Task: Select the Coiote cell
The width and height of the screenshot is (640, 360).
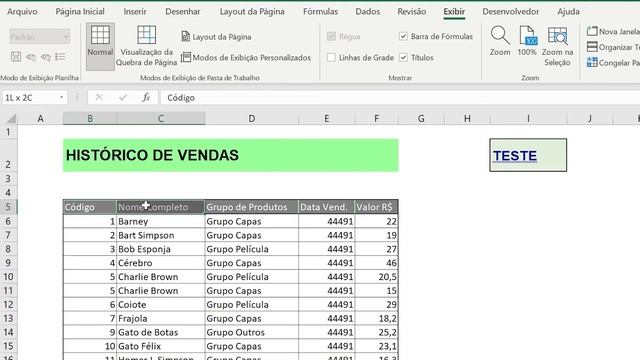Action: tap(160, 304)
